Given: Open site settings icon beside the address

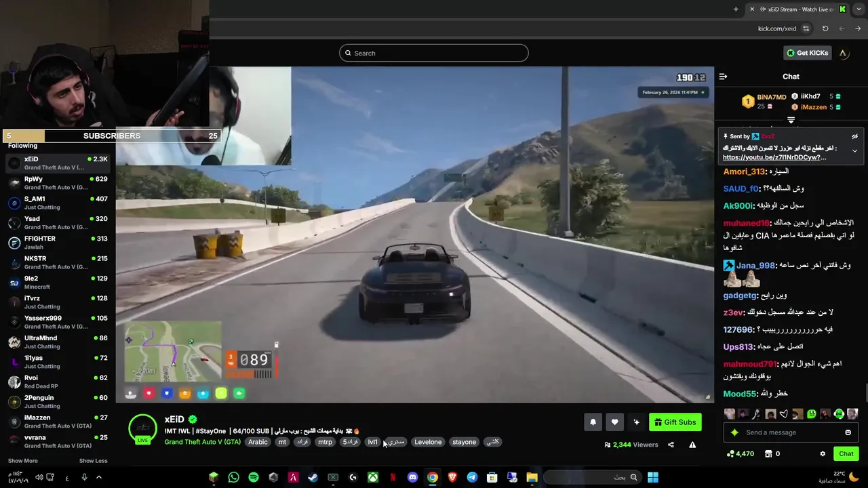Looking at the screenshot, I should click(x=806, y=28).
